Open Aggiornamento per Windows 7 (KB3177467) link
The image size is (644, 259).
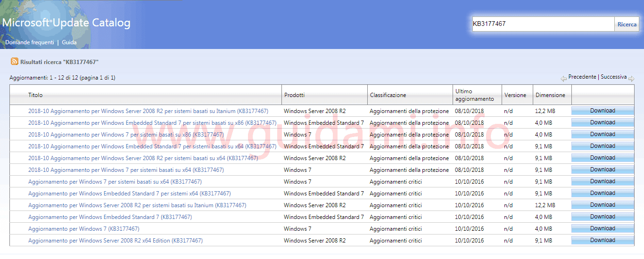pyautogui.click(x=84, y=229)
